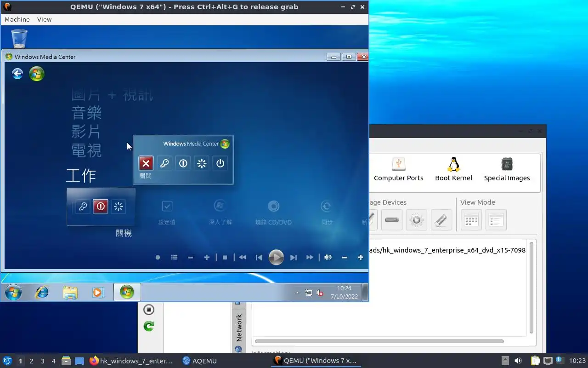Open the AQEMU task on the host taskbar
The height and width of the screenshot is (368, 588).
pos(199,361)
